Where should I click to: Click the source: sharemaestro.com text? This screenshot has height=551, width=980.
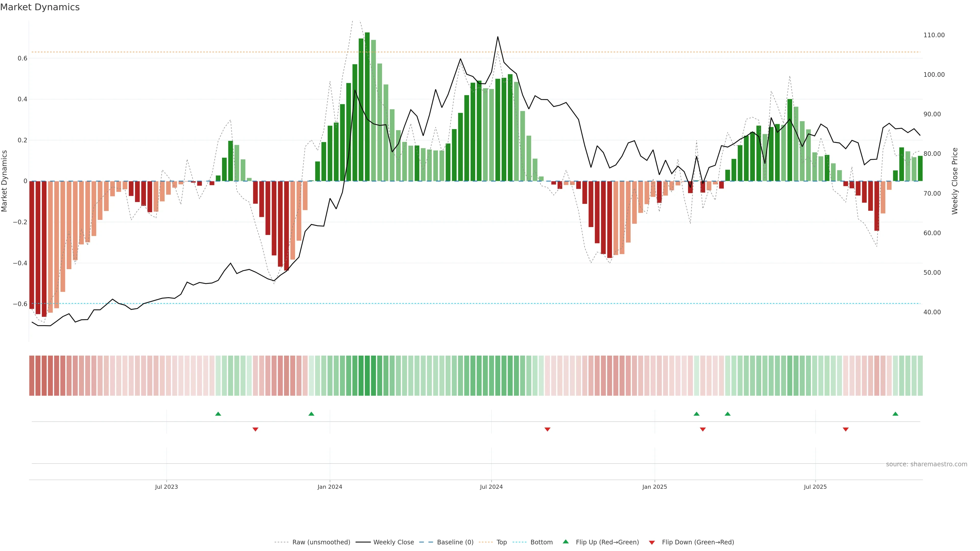(926, 464)
